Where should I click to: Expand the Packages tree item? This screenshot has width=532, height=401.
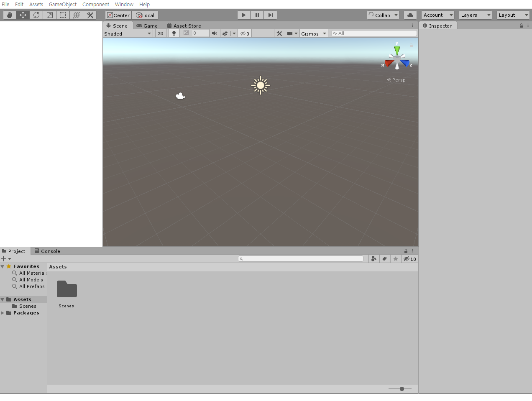click(3, 313)
